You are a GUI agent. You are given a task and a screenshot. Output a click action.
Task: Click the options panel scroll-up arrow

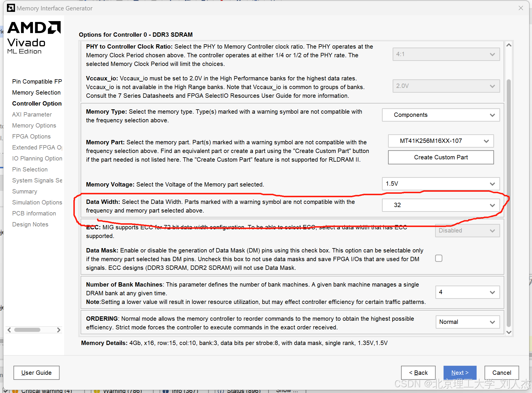pyautogui.click(x=509, y=45)
